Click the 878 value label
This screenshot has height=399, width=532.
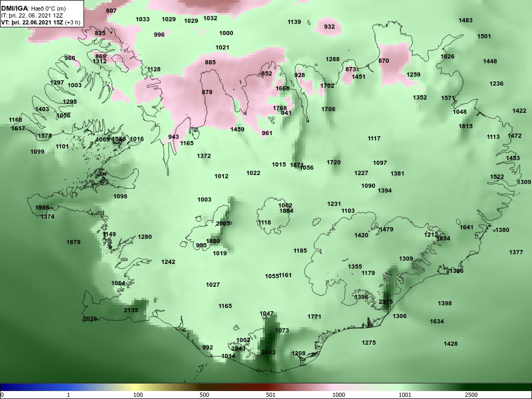click(x=207, y=92)
